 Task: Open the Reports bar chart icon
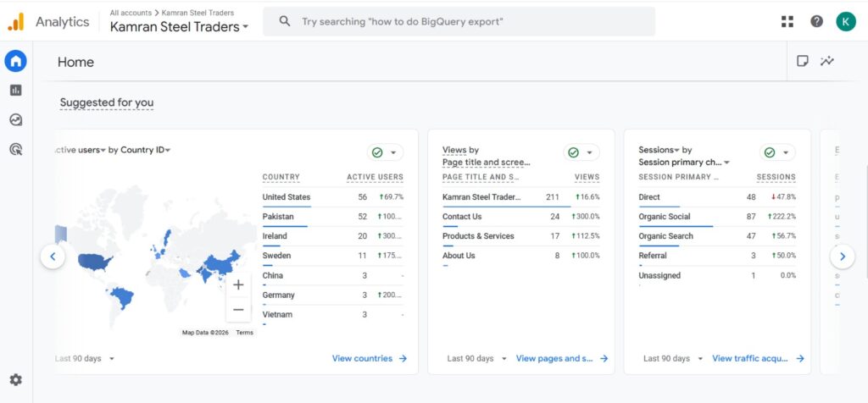pos(15,90)
